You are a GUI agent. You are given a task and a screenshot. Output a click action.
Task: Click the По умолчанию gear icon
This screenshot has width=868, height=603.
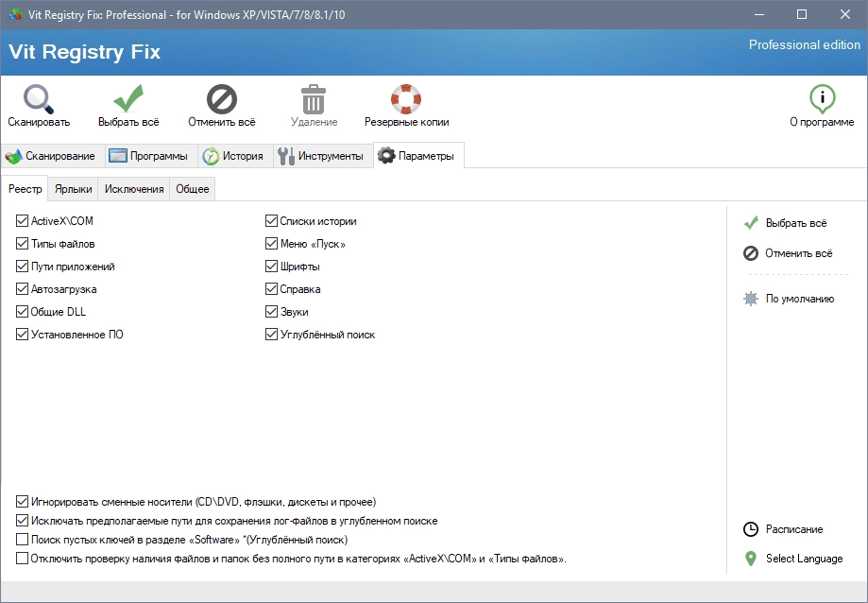pos(751,299)
